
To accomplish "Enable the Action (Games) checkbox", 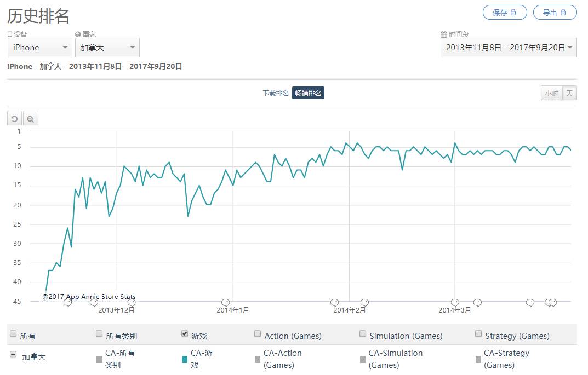I will (258, 334).
